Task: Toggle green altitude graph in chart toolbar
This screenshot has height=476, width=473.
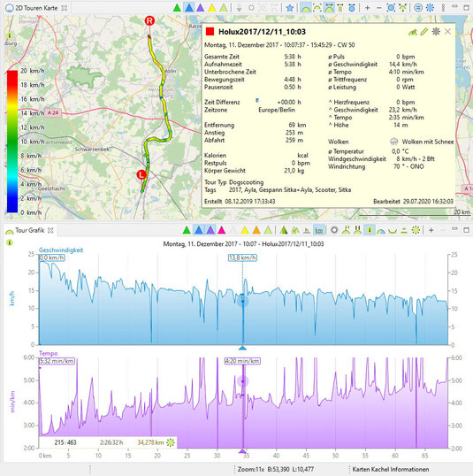Action: (x=187, y=230)
